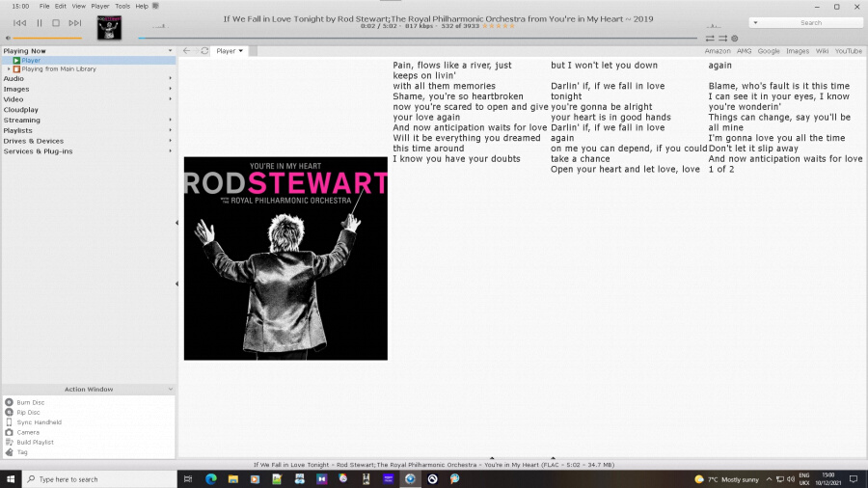Open the Tools menu
This screenshot has width=868, height=488.
[x=122, y=6]
